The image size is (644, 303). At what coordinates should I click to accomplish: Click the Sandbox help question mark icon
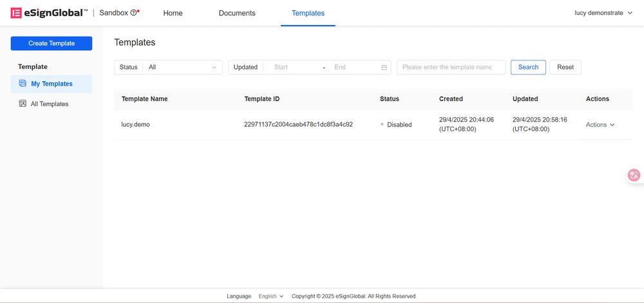pyautogui.click(x=133, y=13)
